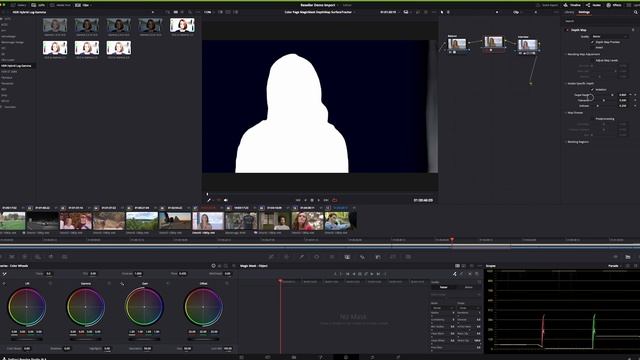Click the Softness slider
640x360 pixels.
click(604, 106)
